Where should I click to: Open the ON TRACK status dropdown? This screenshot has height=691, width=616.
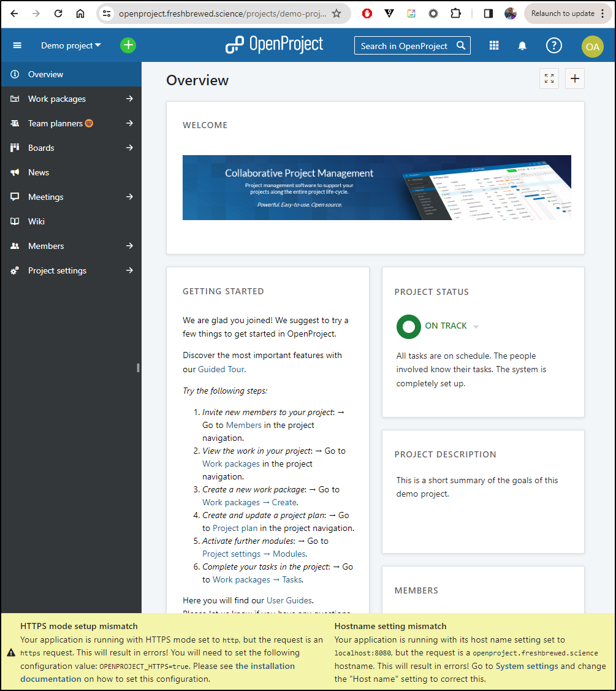click(x=452, y=326)
